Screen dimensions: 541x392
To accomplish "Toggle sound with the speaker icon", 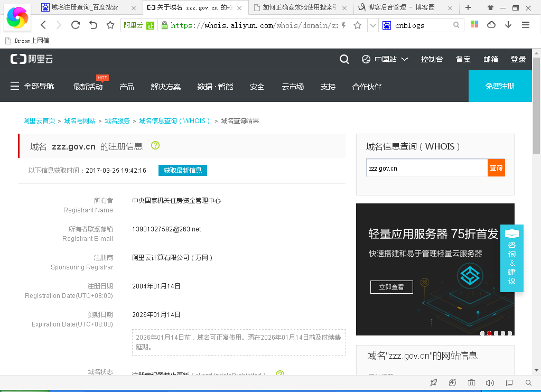I will [490, 382].
